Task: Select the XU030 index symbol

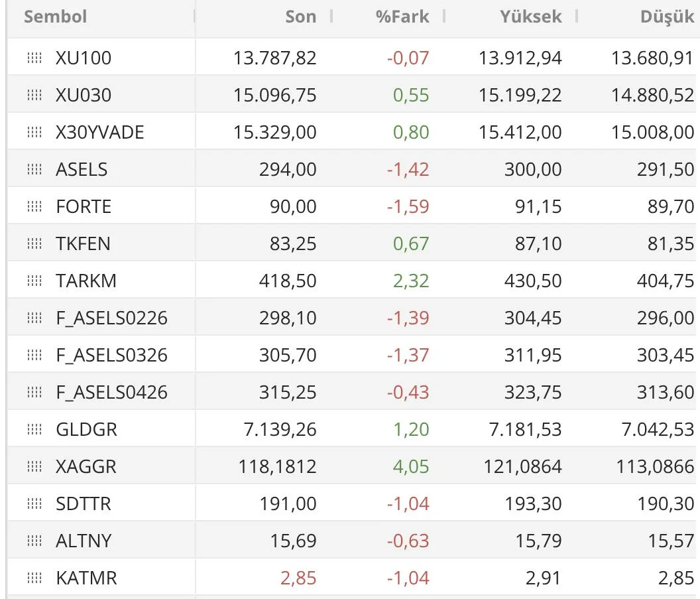Action: (84, 96)
